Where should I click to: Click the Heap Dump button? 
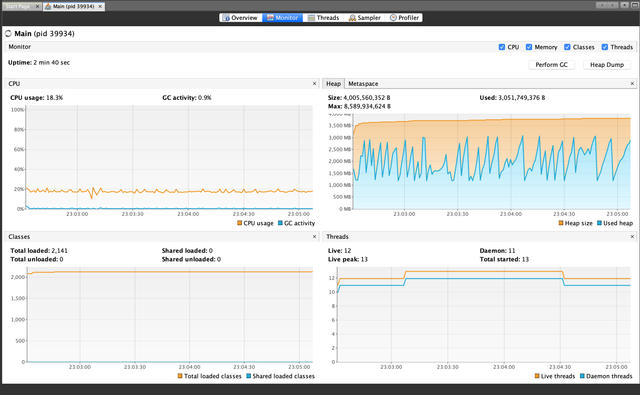click(x=607, y=64)
